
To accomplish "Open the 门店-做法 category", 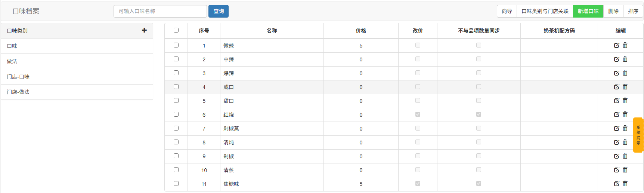I will (18, 92).
